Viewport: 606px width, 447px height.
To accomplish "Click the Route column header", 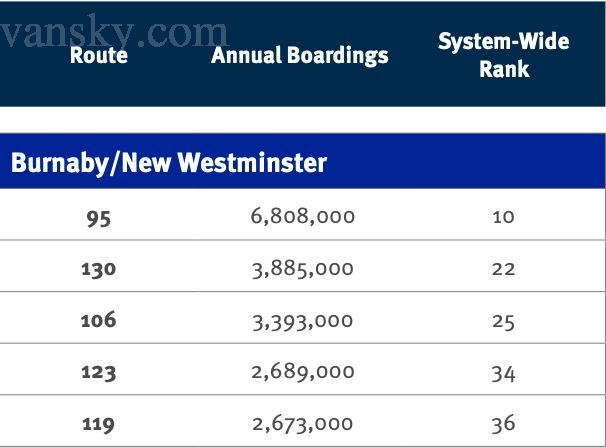I will pos(98,55).
